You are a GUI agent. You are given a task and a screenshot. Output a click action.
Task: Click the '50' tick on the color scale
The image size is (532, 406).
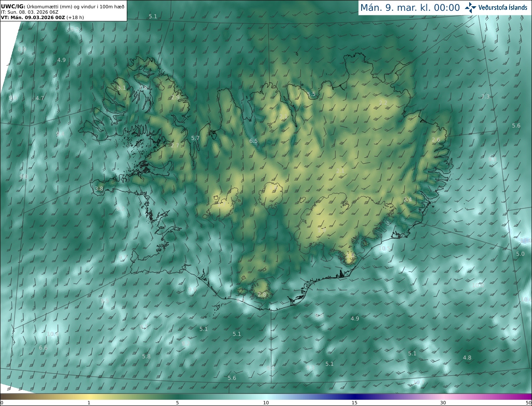[x=528, y=403]
